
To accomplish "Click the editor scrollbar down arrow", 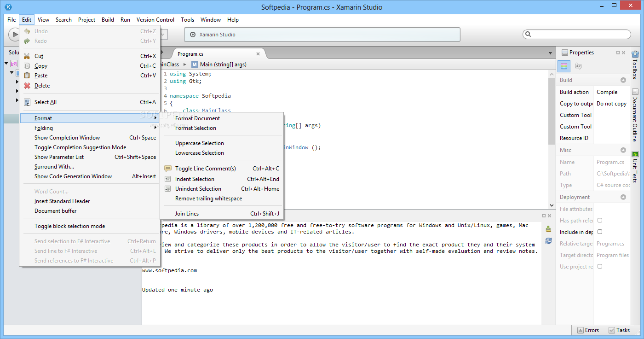I will 552,205.
